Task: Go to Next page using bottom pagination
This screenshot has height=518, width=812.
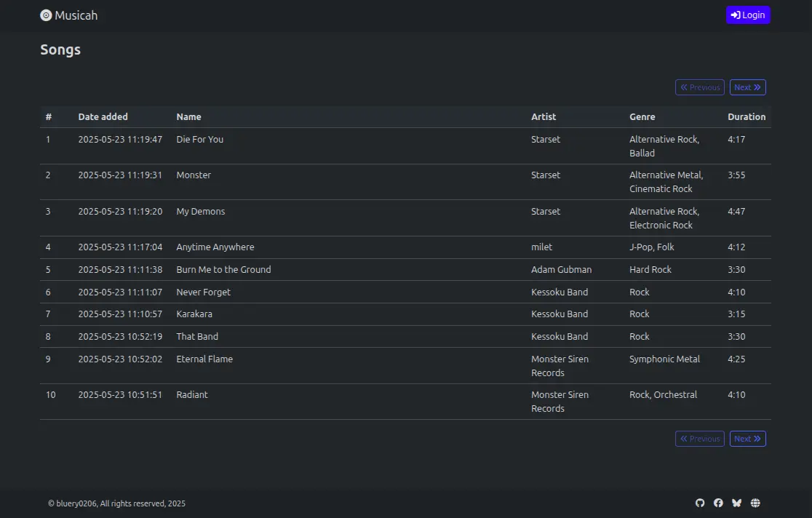Action: (x=747, y=439)
